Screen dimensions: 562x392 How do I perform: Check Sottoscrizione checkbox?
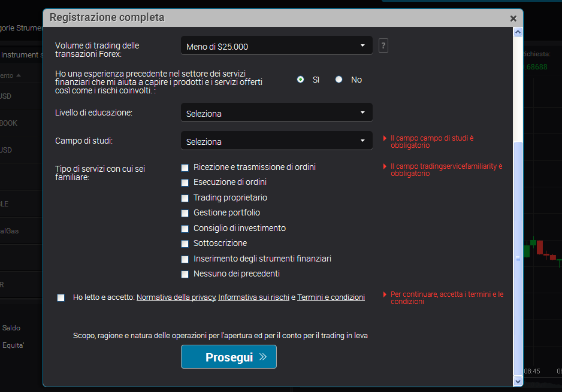(185, 244)
